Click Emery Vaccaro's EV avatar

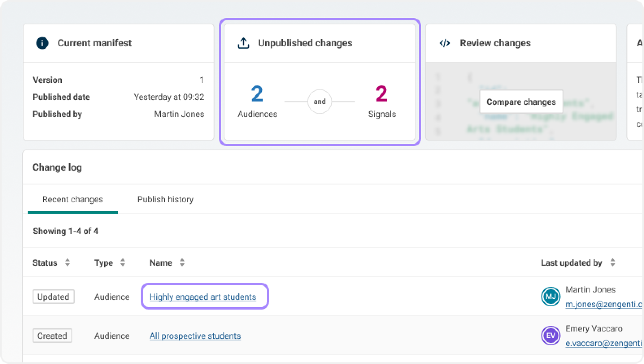pos(550,336)
